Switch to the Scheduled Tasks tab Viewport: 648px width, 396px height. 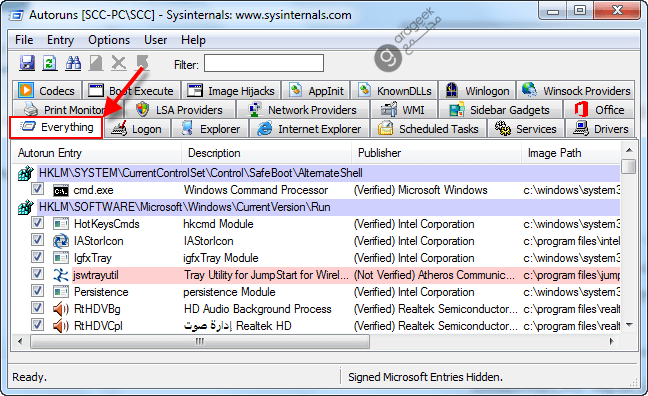(429, 129)
